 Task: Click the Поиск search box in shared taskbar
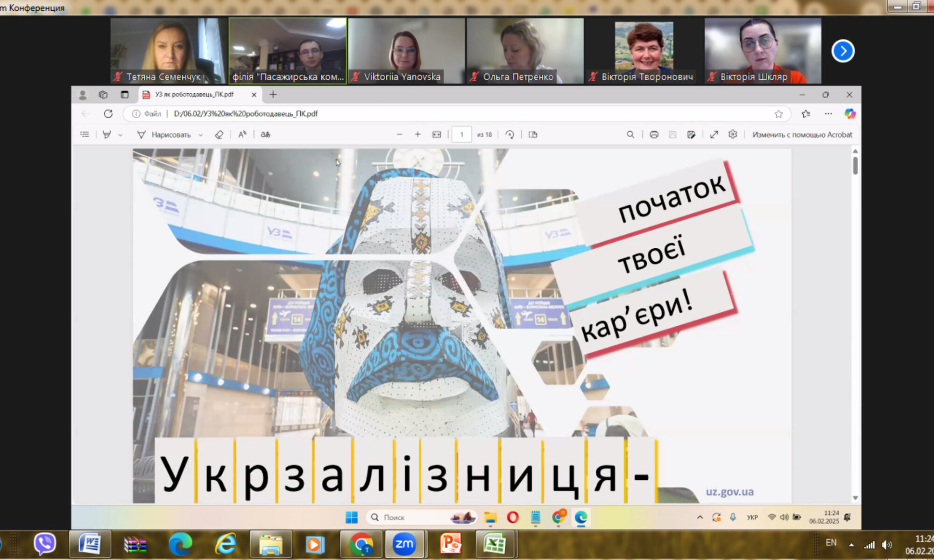[x=423, y=517]
